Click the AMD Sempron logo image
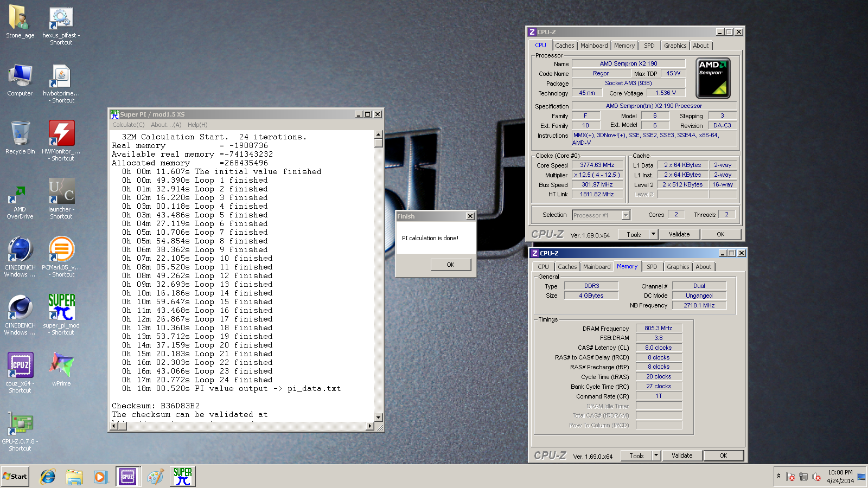 pyautogui.click(x=713, y=78)
